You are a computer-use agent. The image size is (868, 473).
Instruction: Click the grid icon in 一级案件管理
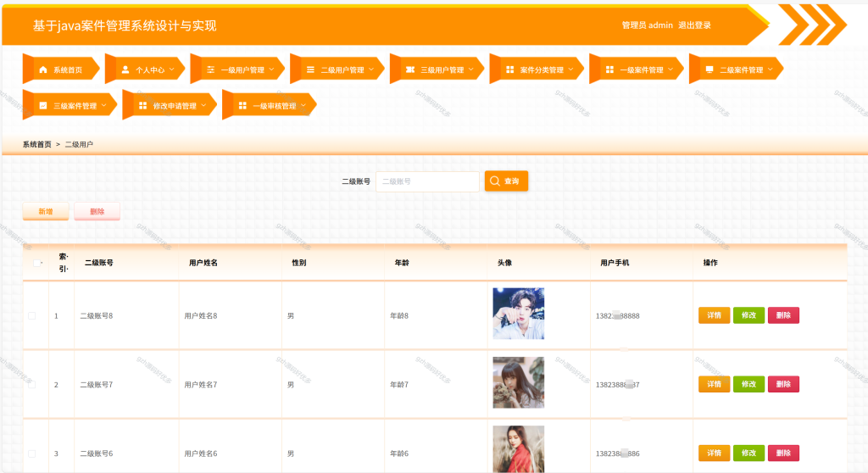coord(609,70)
